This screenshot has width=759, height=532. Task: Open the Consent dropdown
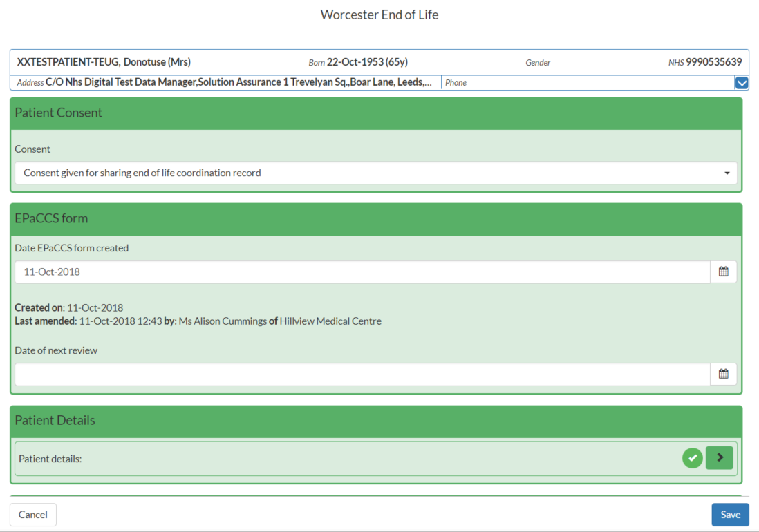point(375,173)
